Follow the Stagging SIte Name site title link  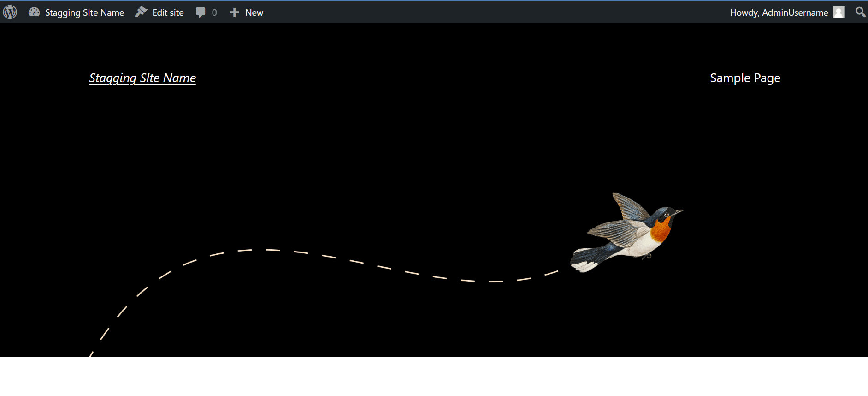(x=142, y=78)
